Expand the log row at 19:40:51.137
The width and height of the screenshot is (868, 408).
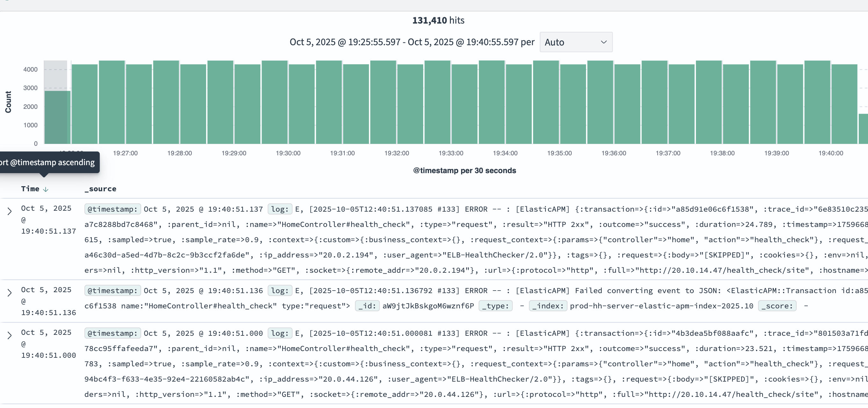[x=10, y=211]
